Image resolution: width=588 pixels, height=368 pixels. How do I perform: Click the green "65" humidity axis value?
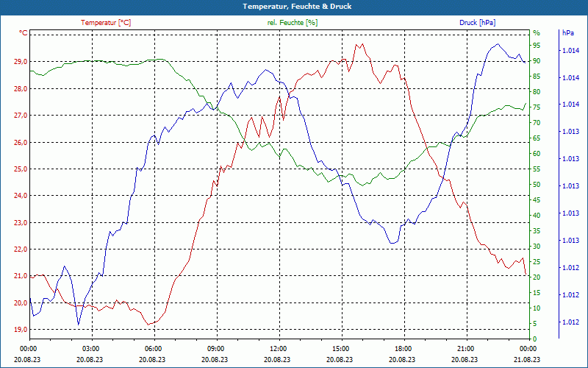[x=537, y=138]
